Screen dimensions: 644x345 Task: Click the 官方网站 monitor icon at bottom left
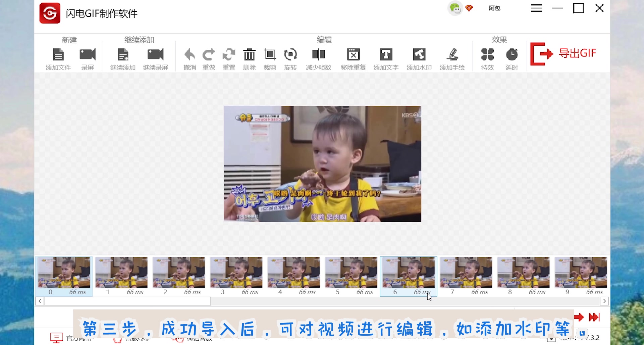pos(56,338)
